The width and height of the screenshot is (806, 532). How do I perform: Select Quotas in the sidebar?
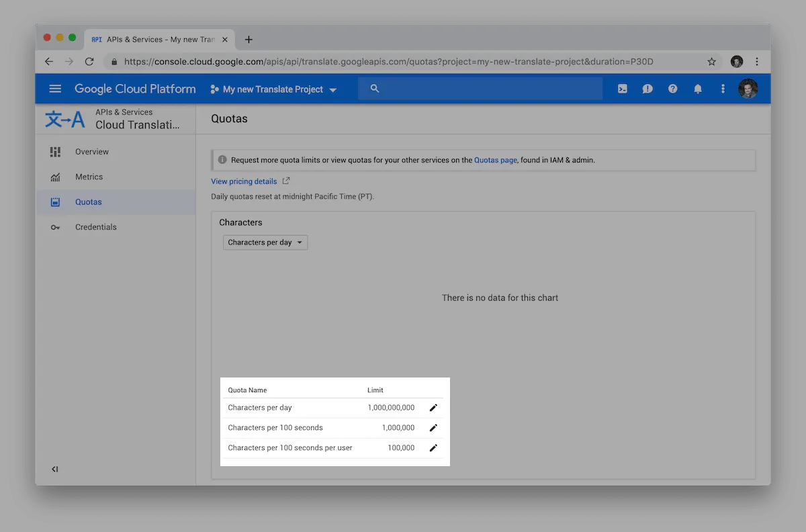pyautogui.click(x=116, y=202)
